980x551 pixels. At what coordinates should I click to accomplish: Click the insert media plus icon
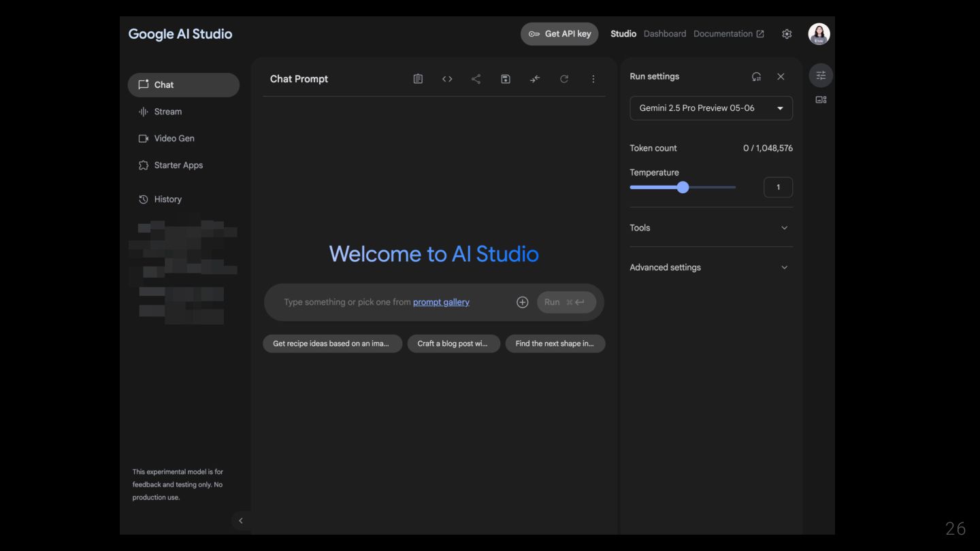point(522,302)
